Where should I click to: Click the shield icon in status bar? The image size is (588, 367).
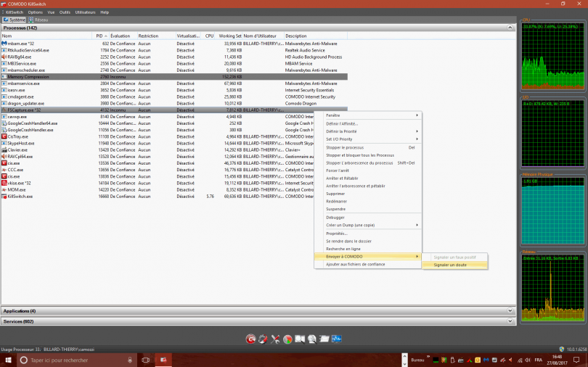pyautogui.click(x=561, y=349)
